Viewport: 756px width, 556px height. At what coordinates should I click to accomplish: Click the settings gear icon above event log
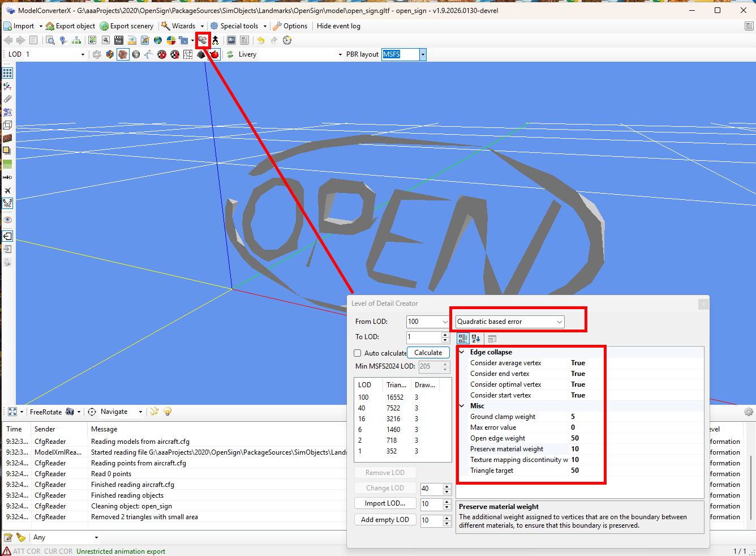(749, 412)
